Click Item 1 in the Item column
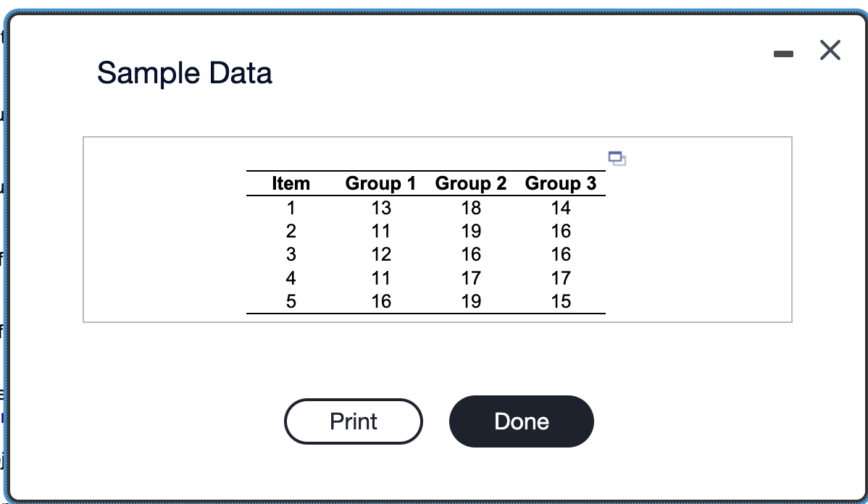 (x=290, y=208)
